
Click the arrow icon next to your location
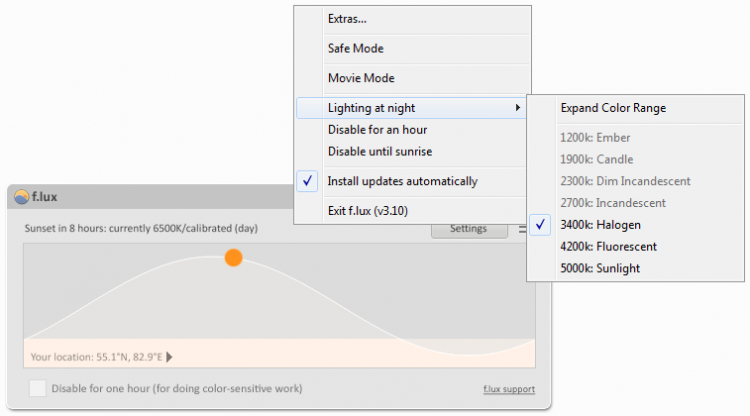pyautogui.click(x=168, y=356)
